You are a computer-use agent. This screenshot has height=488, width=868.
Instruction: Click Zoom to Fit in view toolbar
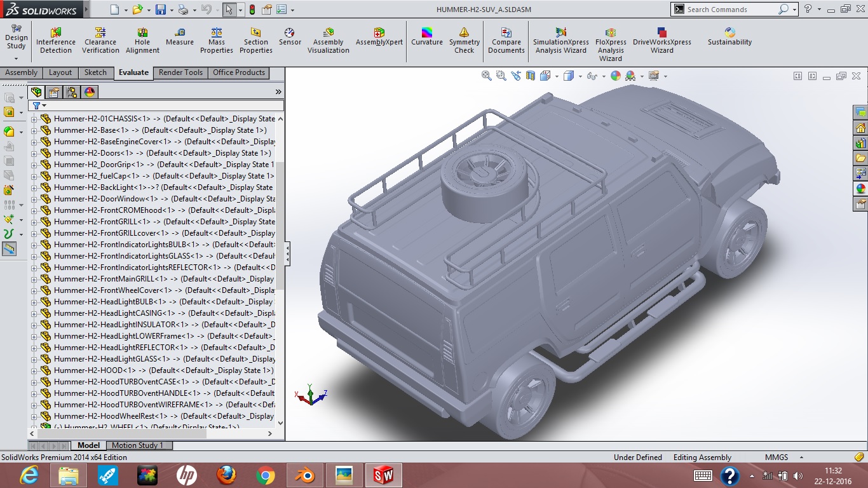point(487,76)
